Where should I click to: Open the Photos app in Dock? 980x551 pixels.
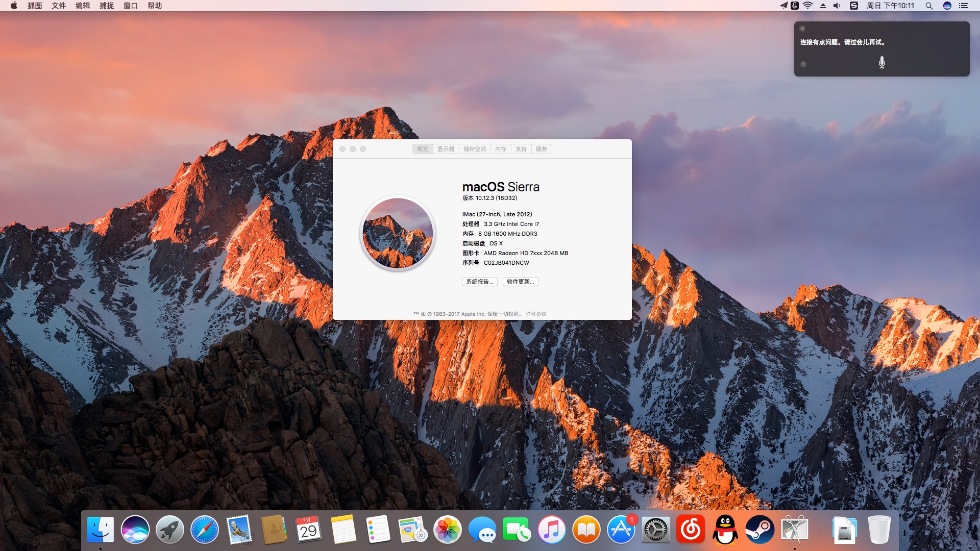pyautogui.click(x=448, y=530)
